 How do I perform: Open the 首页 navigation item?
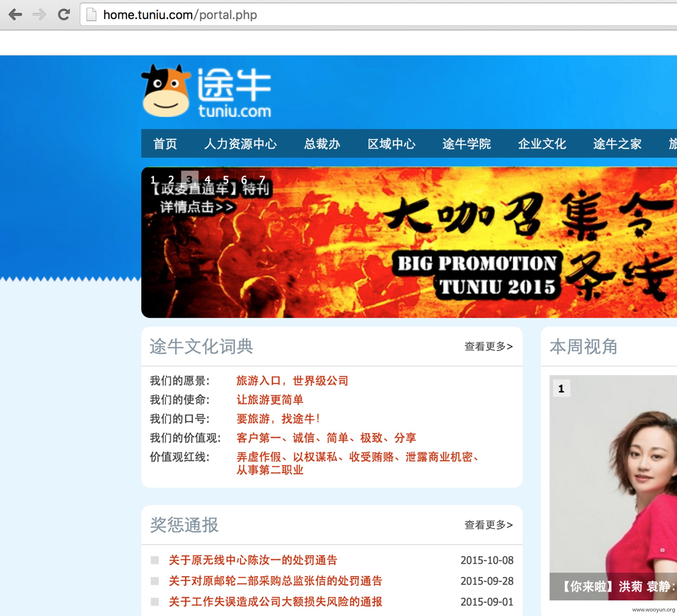tap(165, 144)
